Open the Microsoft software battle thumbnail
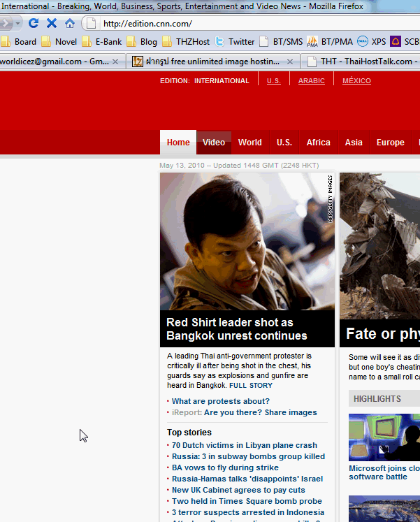The width and height of the screenshot is (420, 522). (384, 437)
